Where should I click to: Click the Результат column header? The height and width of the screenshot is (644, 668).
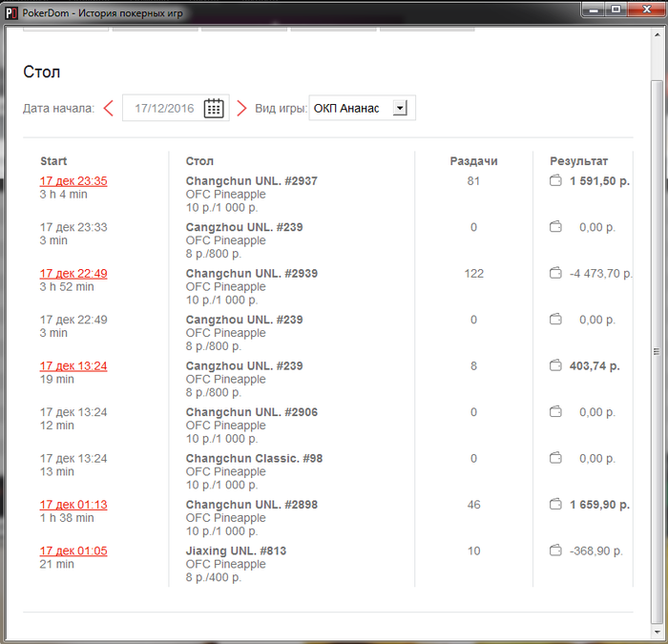pyautogui.click(x=578, y=161)
